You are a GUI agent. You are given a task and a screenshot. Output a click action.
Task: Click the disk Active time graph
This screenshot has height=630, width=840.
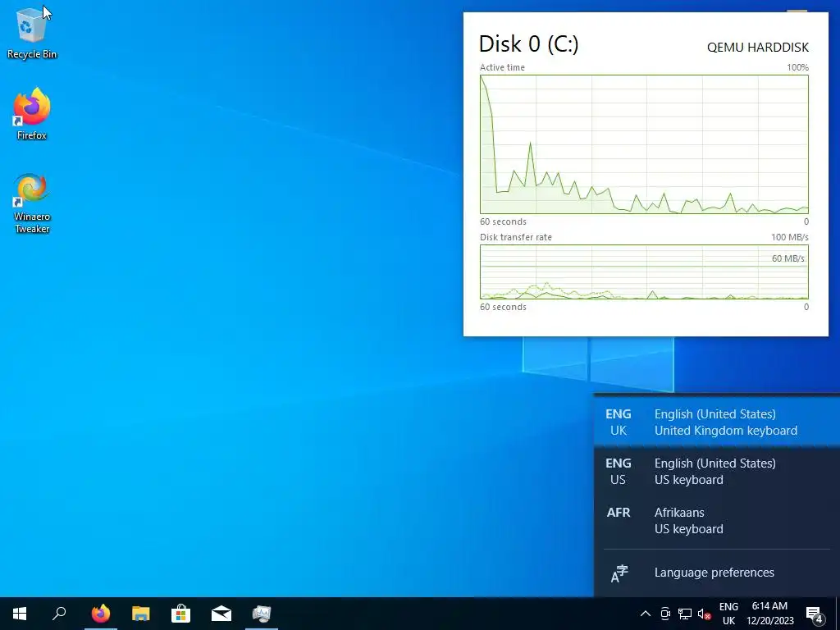point(644,144)
